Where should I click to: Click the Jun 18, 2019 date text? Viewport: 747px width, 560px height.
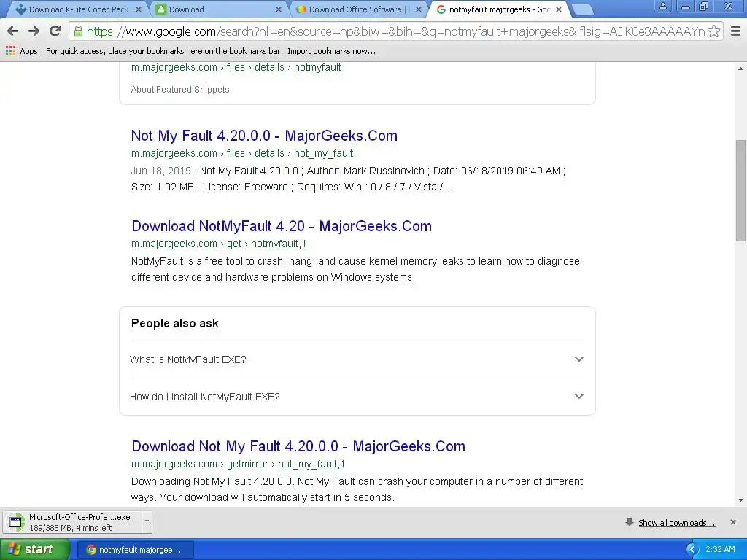click(160, 171)
